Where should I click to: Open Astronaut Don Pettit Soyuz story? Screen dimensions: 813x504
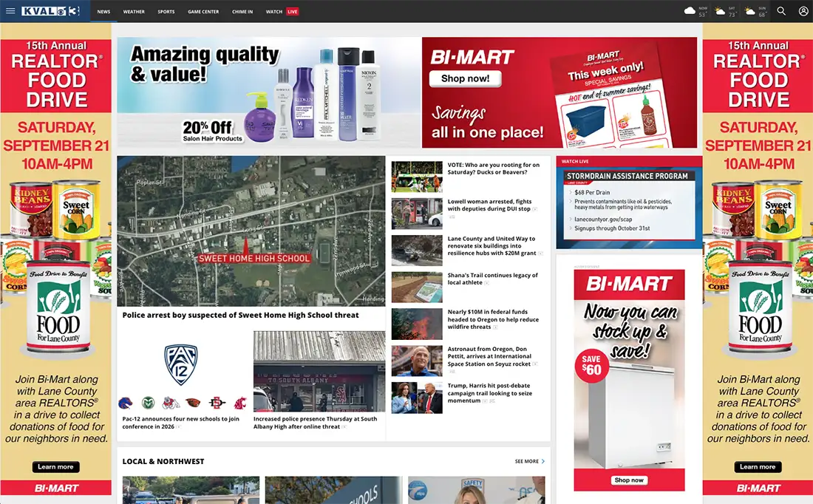[489, 357]
